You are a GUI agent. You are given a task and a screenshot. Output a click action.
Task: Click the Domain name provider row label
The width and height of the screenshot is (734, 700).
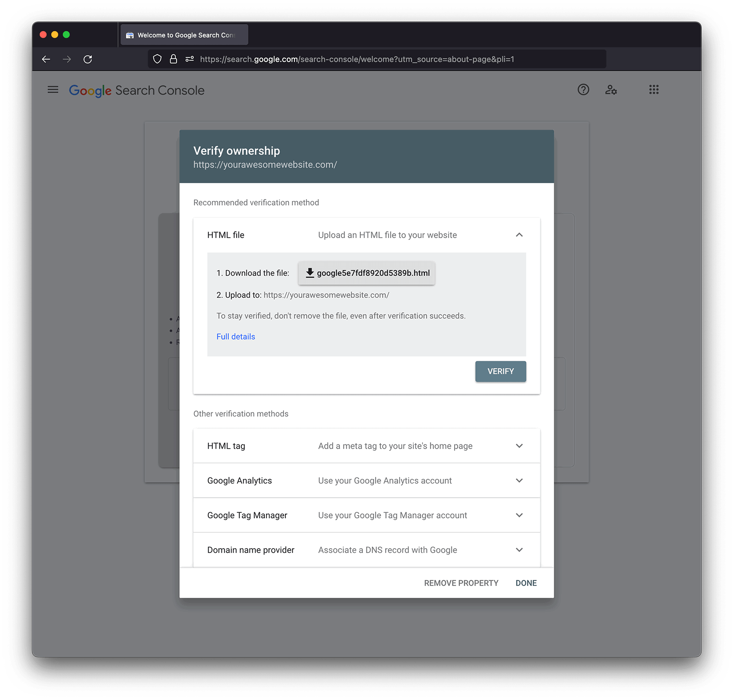coord(251,550)
